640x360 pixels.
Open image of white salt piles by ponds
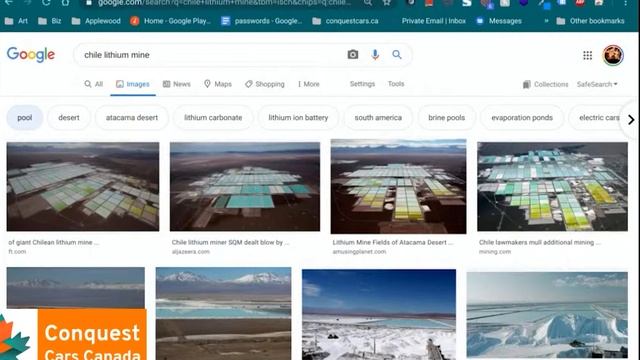[x=547, y=315]
